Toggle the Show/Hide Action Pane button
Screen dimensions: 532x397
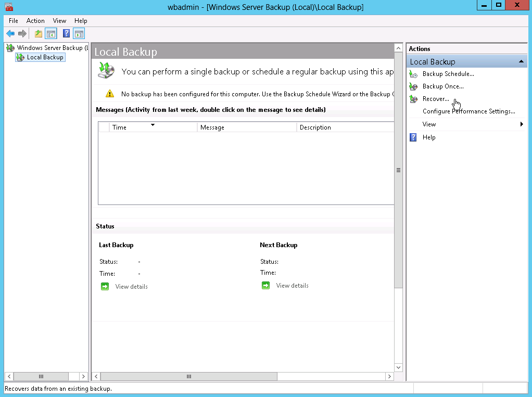[x=79, y=34]
